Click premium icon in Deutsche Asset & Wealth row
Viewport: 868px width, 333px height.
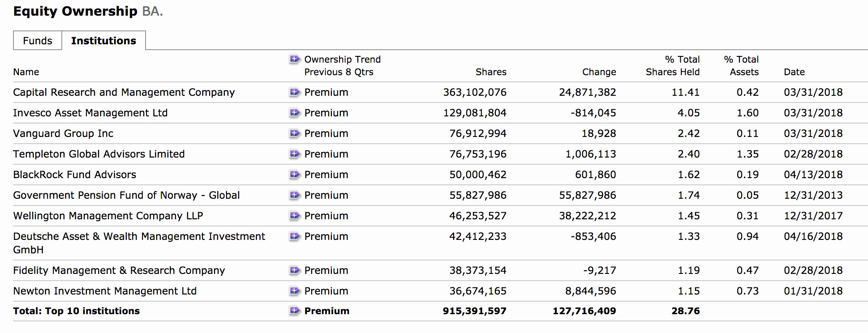(x=294, y=236)
